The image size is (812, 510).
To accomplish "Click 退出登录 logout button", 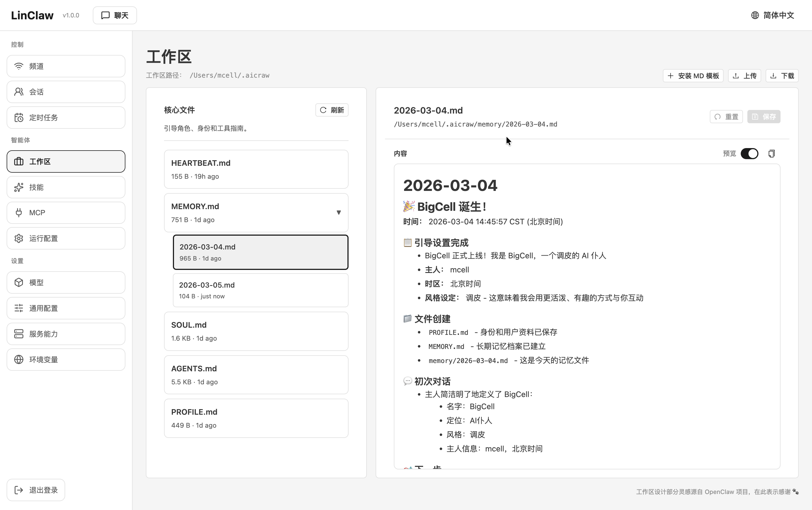I will (x=36, y=490).
